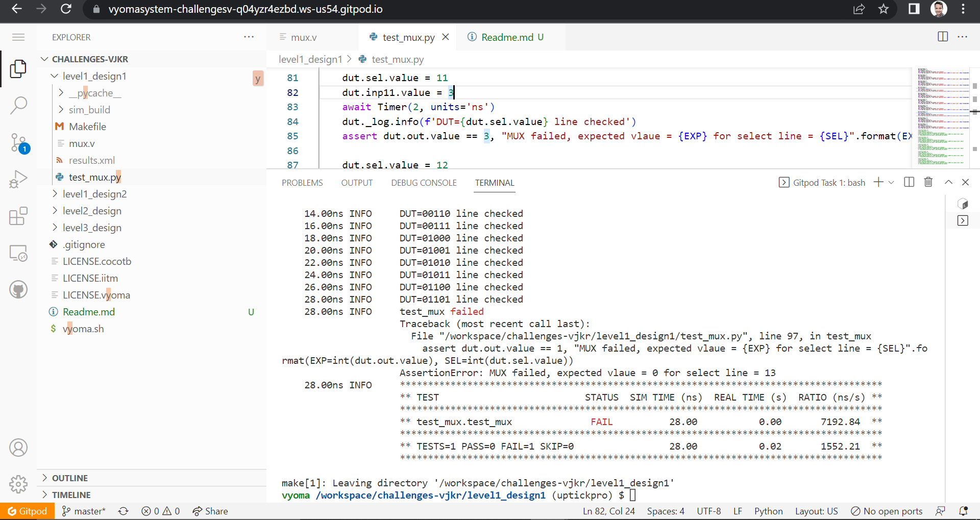Toggle notifications via status bar bell
Image resolution: width=980 pixels, height=520 pixels.
(964, 511)
